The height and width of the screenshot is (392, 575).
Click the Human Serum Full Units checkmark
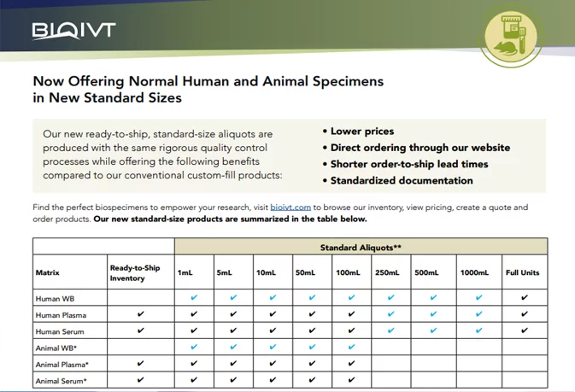pyautogui.click(x=524, y=331)
